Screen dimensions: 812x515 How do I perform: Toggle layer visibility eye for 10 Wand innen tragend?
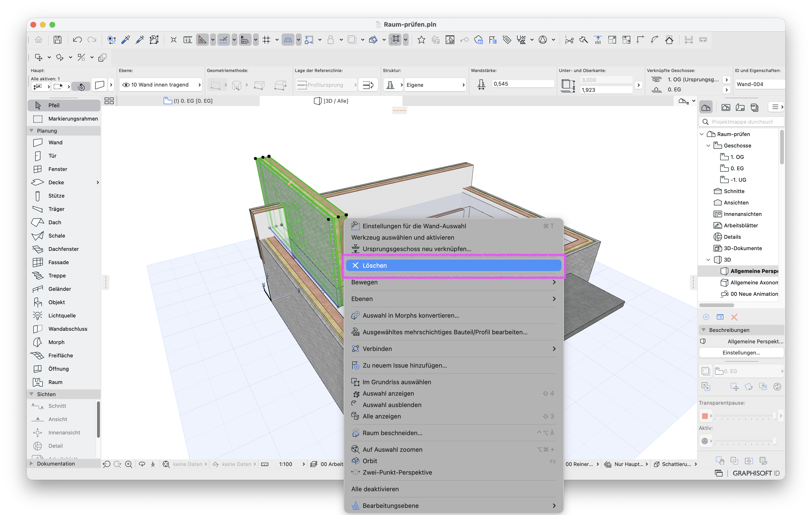click(126, 85)
